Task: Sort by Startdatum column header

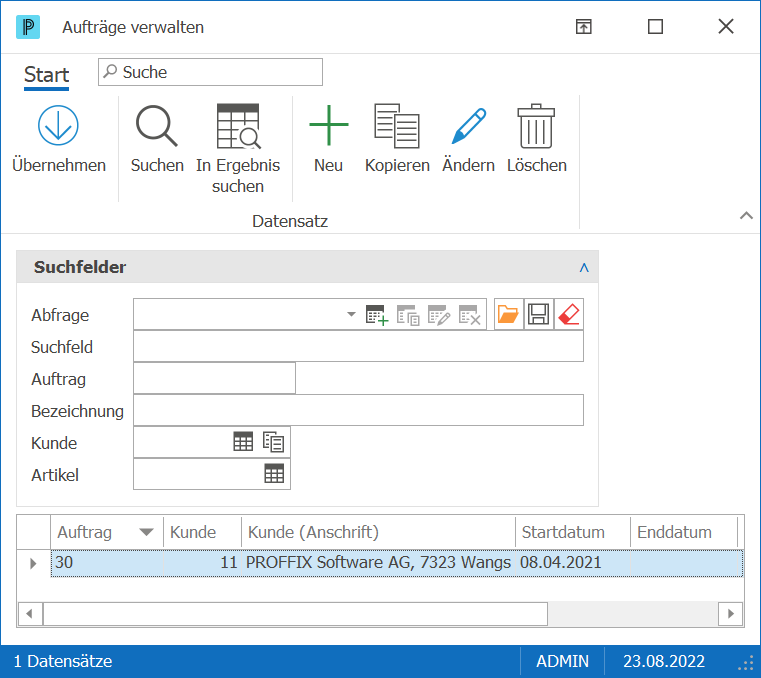Action: coord(573,532)
